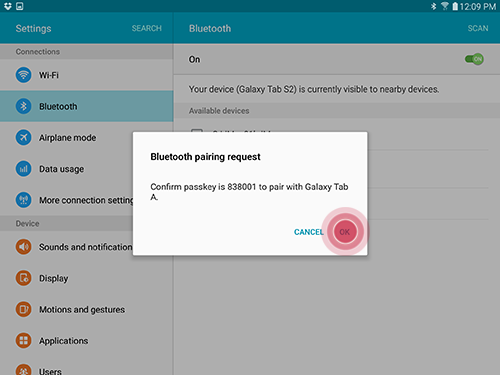Screen dimensions: 500x375
Task: Select the Users icon
Action: [x=23, y=369]
